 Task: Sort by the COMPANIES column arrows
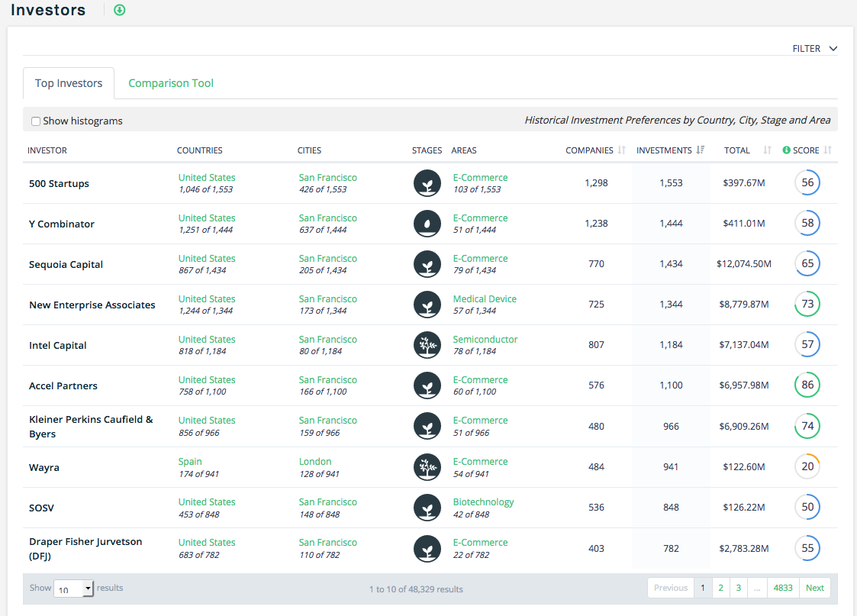pyautogui.click(x=621, y=150)
